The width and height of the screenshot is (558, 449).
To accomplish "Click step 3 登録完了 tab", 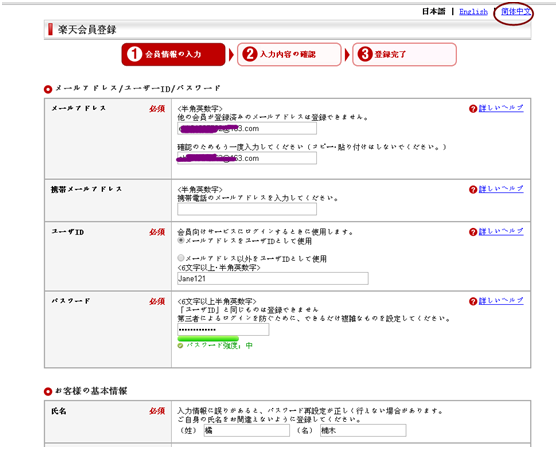I will [404, 54].
